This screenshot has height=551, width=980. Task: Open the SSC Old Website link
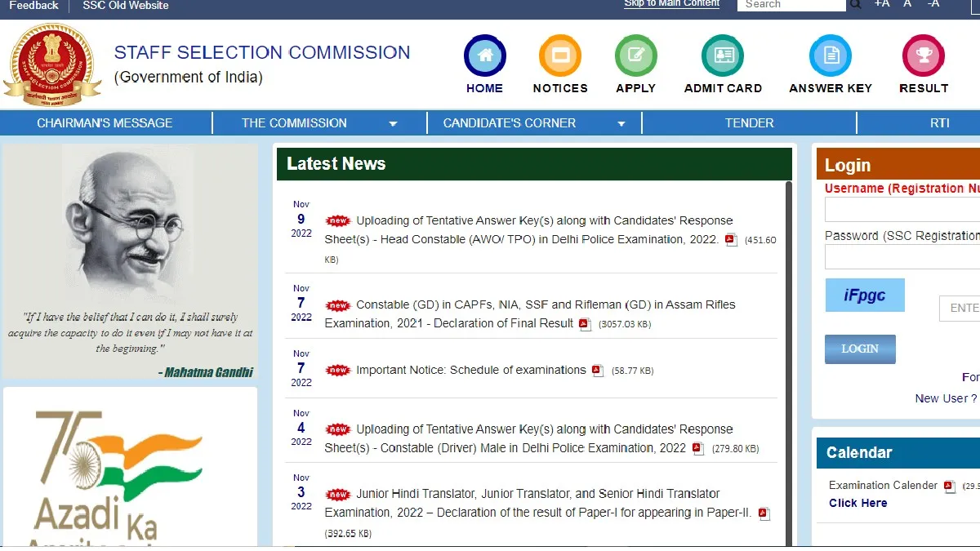tap(126, 6)
